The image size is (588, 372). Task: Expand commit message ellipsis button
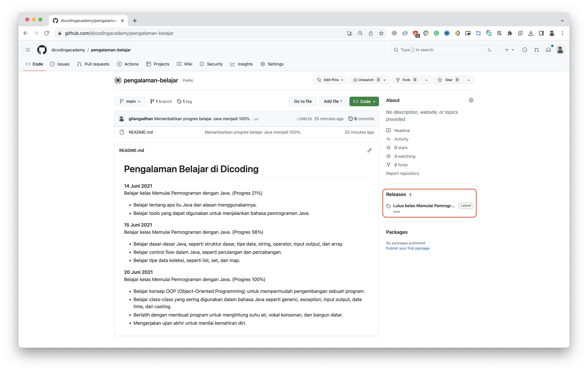256,119
